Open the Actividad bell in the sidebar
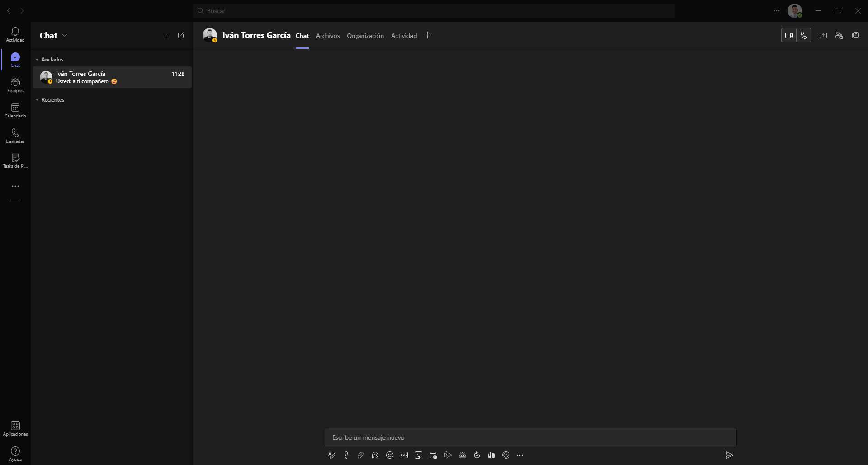 15,34
